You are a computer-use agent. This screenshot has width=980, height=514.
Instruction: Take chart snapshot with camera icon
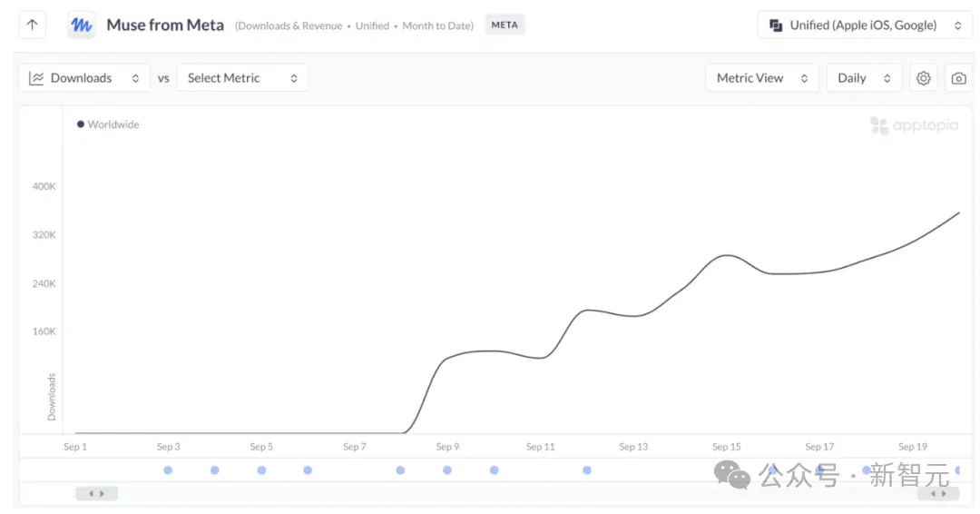click(959, 78)
